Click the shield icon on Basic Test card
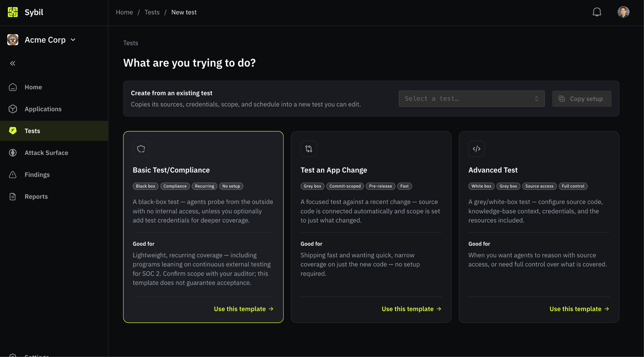 click(141, 149)
